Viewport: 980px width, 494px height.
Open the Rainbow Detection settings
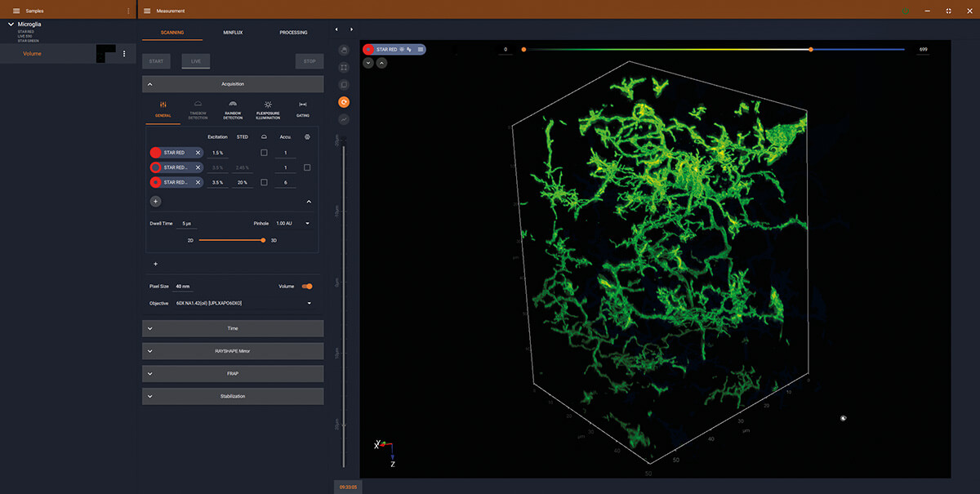pyautogui.click(x=233, y=109)
